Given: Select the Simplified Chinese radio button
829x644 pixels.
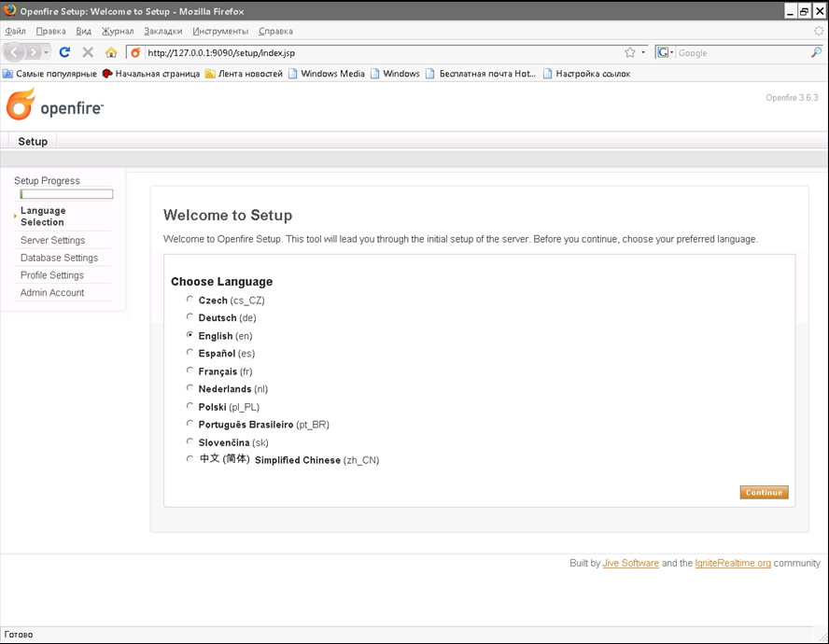Looking at the screenshot, I should [x=190, y=458].
